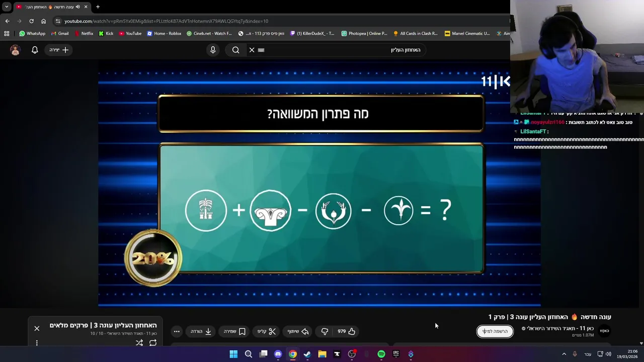
Task: Open WhatsApp bookmark
Action: (x=32, y=34)
